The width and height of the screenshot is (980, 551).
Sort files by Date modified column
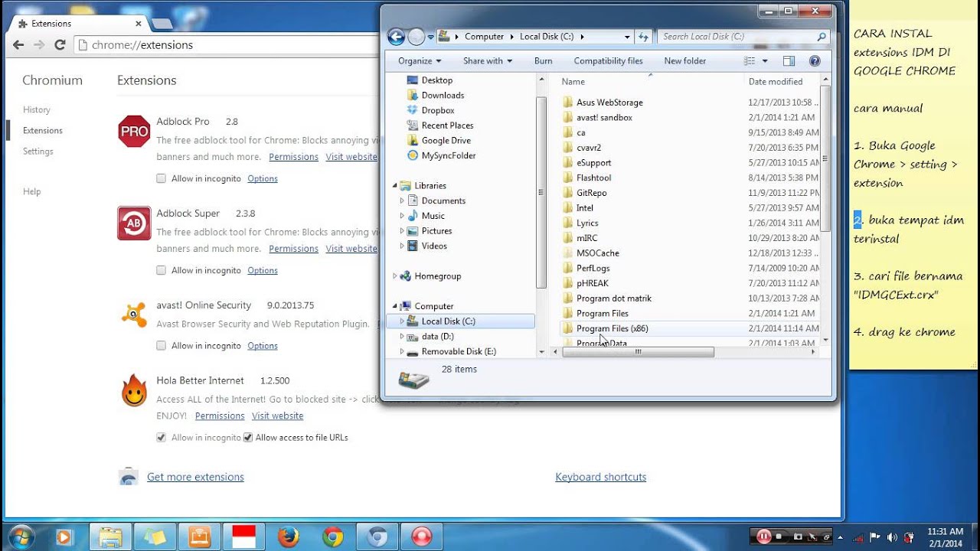click(x=776, y=82)
